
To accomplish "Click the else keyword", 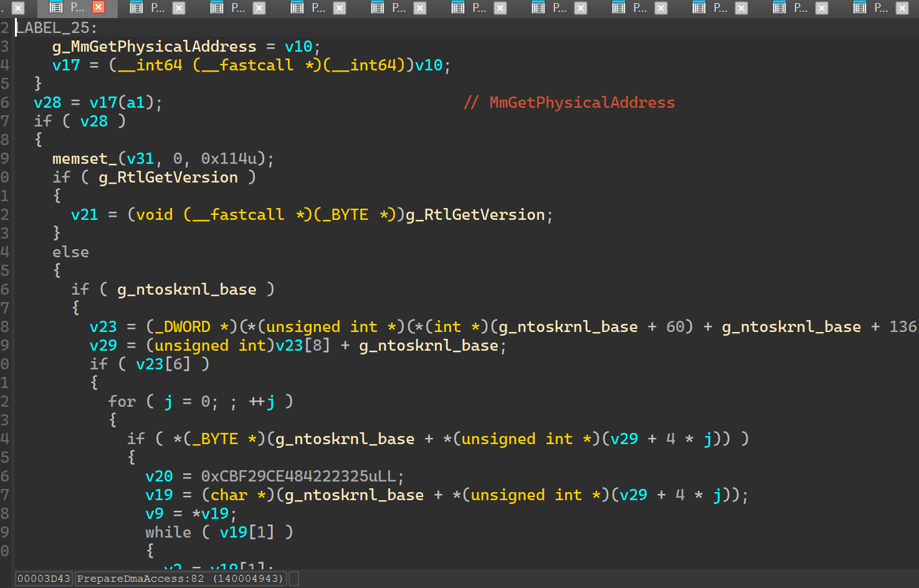I will 70,252.
